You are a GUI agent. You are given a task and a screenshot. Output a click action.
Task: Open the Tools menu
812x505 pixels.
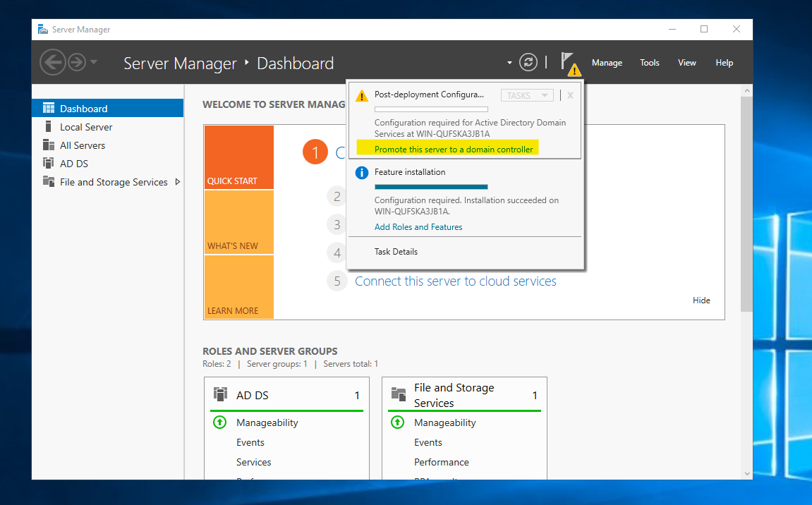(650, 63)
